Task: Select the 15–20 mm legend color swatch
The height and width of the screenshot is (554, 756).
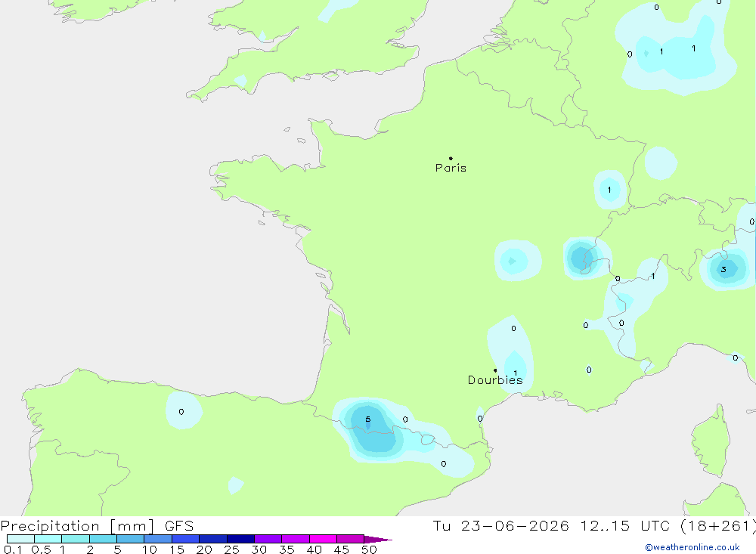Action: click(x=186, y=539)
